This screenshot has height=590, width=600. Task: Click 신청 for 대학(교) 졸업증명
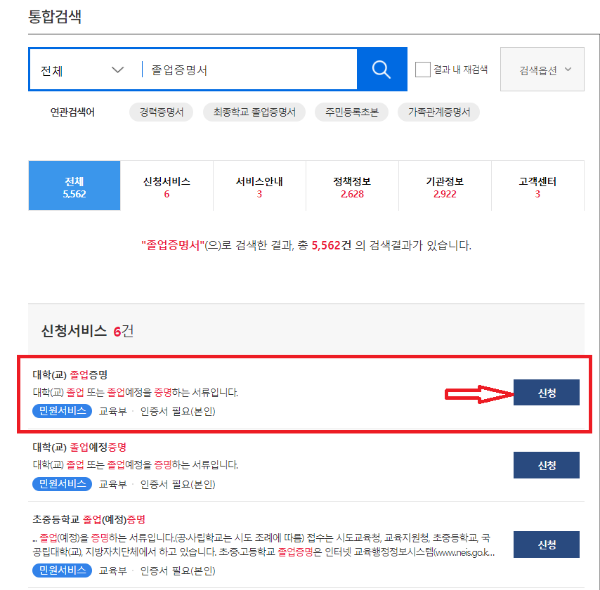(x=546, y=392)
